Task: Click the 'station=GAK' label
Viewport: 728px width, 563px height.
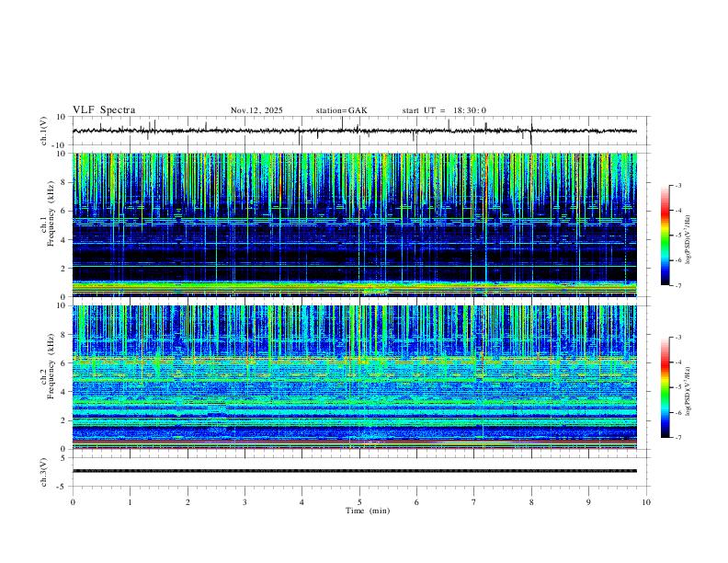Action: pyautogui.click(x=341, y=110)
